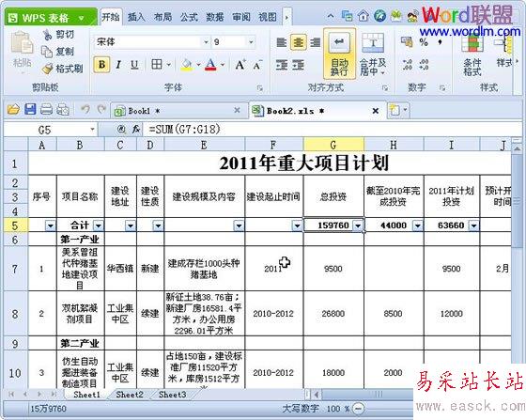
Task: Select column G header
Action: pyautogui.click(x=333, y=145)
